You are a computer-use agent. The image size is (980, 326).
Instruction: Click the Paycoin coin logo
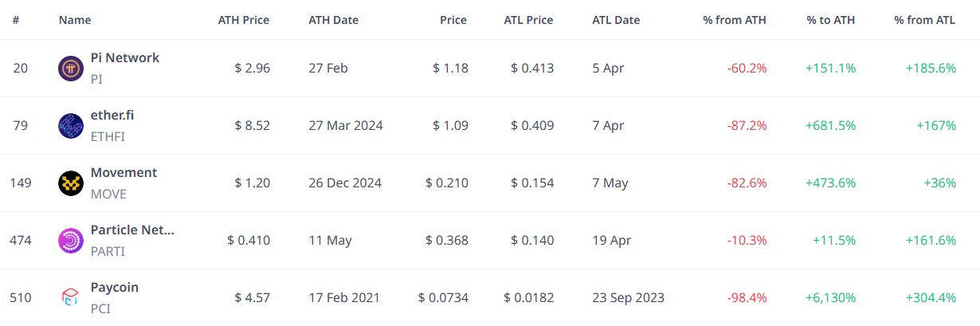pyautogui.click(x=71, y=298)
